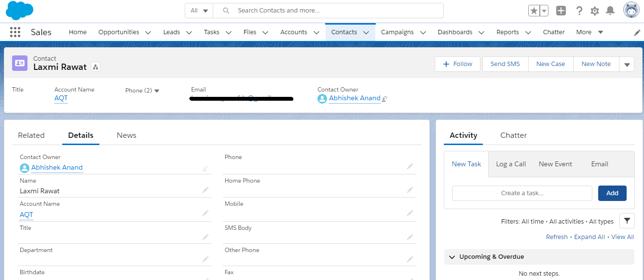Open the More navigation dropdown
The width and height of the screenshot is (644, 280).
pyautogui.click(x=589, y=32)
